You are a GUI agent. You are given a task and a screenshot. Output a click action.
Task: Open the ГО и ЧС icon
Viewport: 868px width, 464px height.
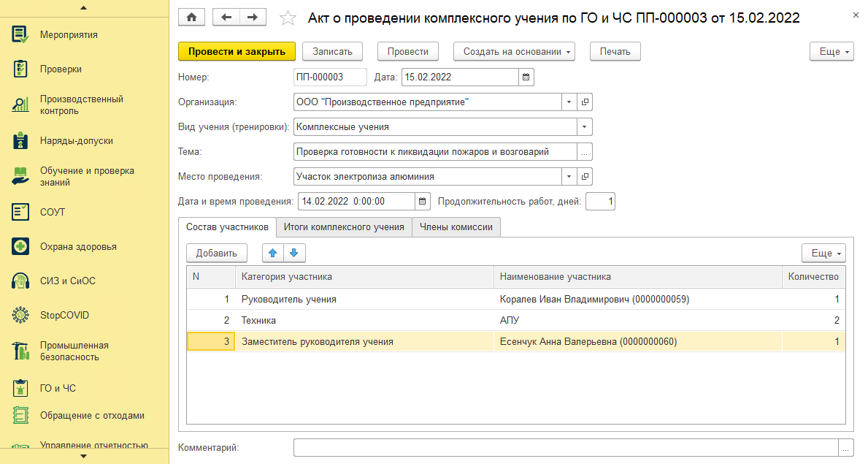pos(20,388)
